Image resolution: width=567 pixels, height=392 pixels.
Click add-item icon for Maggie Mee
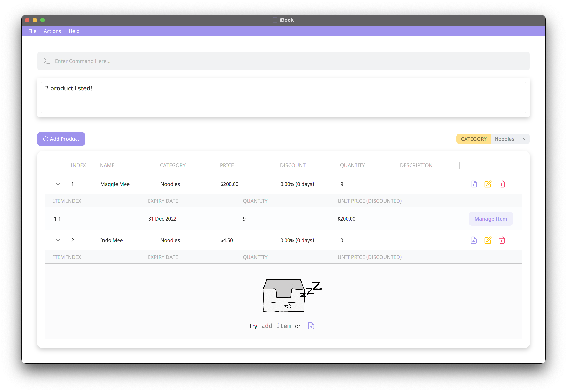(x=473, y=184)
